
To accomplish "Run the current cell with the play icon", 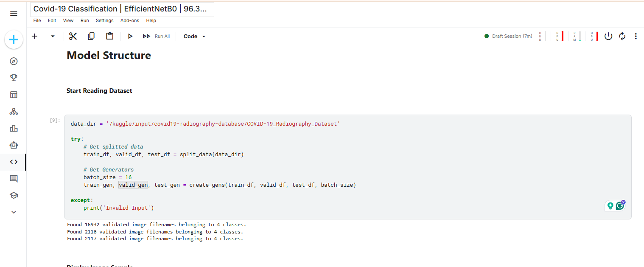I will pyautogui.click(x=130, y=36).
